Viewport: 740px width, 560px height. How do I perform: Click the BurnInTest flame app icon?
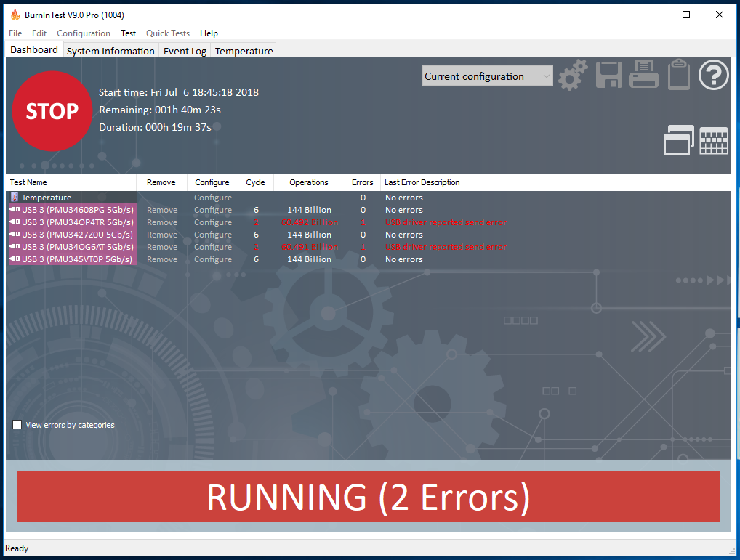(15, 15)
